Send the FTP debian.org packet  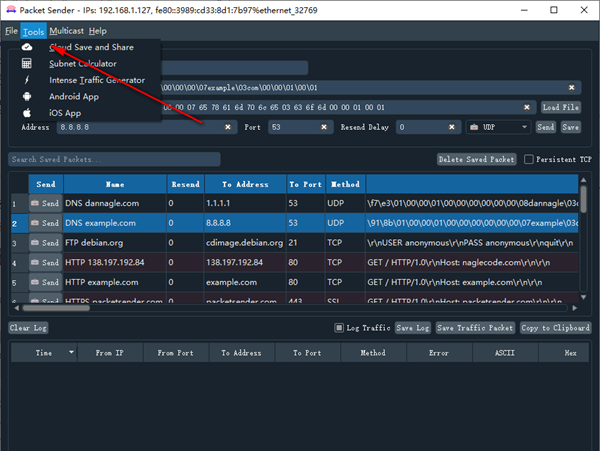tap(46, 243)
